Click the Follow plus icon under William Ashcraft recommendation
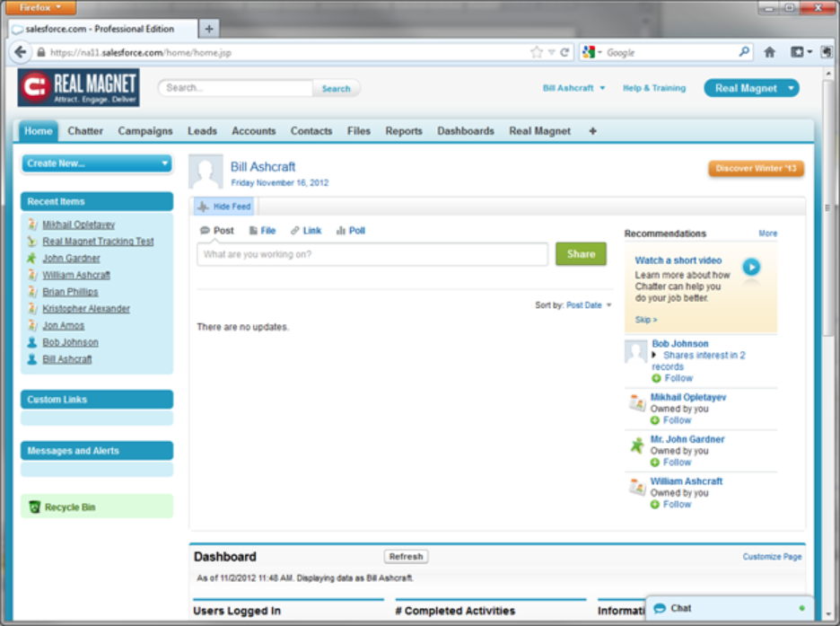 coord(654,505)
